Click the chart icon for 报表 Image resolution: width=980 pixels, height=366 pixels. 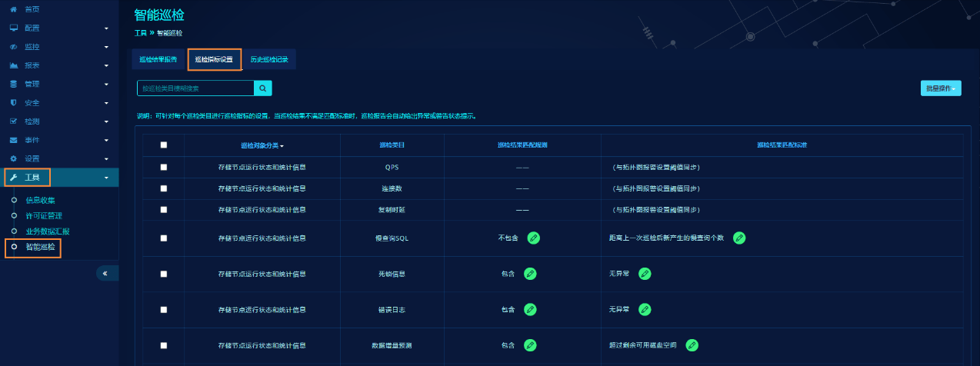(x=13, y=65)
